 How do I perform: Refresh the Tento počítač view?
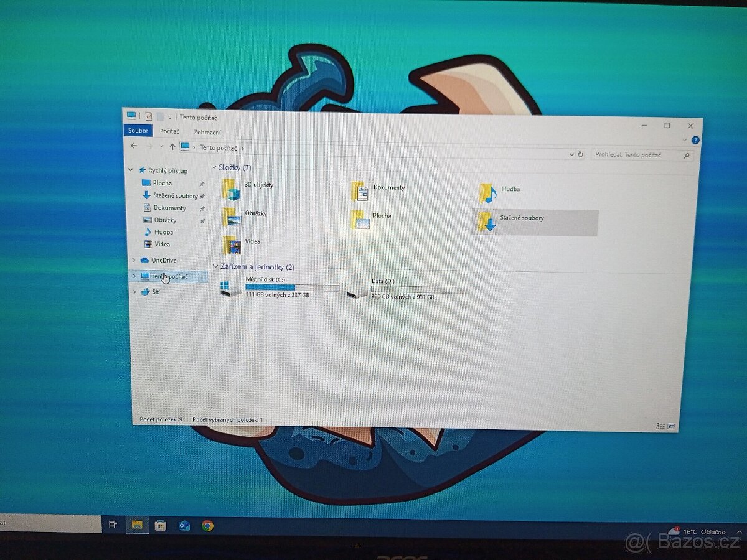pyautogui.click(x=581, y=154)
